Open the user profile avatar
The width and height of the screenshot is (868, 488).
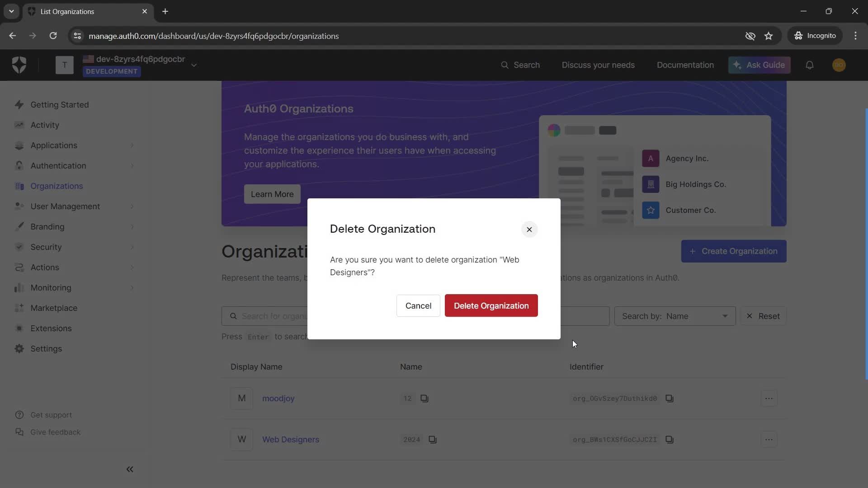(839, 65)
